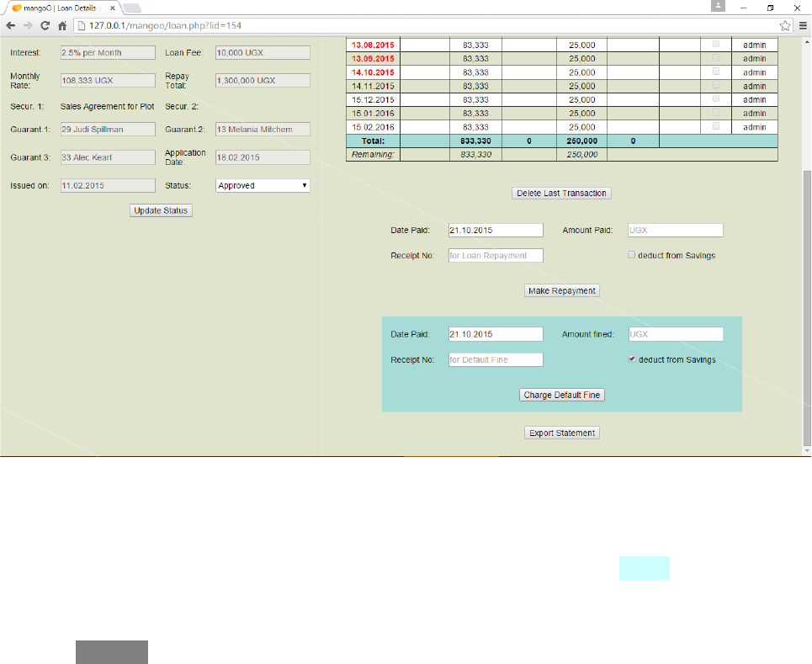Viewport: 812px width, 664px height.
Task: Close the mangoO Loan Details tab
Action: pos(113,8)
